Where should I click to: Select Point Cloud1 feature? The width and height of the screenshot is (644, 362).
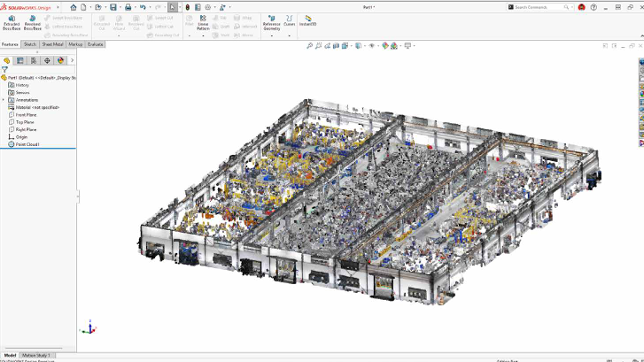pos(27,144)
